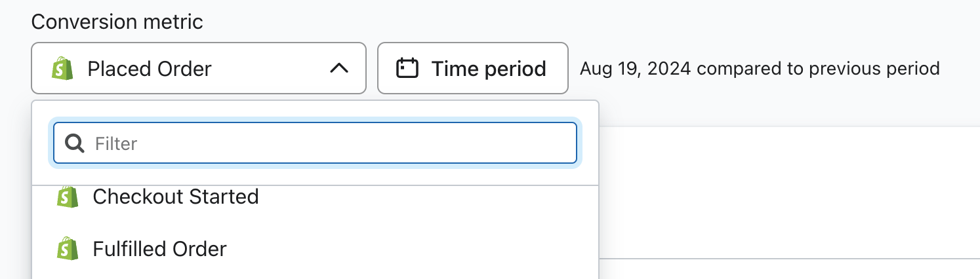This screenshot has height=279, width=980.
Task: Focus the Filter search field
Action: pos(328,143)
